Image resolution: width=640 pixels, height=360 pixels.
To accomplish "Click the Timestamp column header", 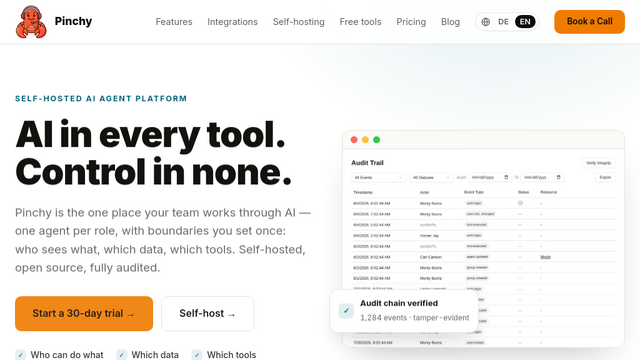I will 363,192.
